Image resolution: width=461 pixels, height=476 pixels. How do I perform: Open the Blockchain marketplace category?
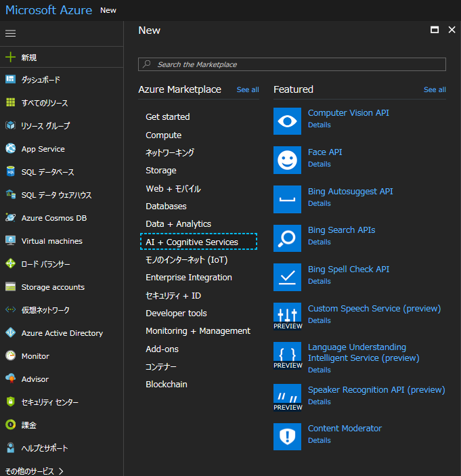point(167,384)
